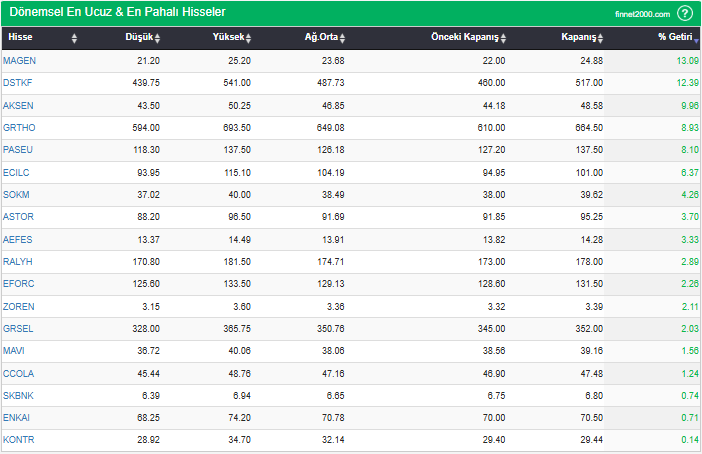702x454 pixels.
Task: Open GRTHO stock page
Action: [x=20, y=128]
